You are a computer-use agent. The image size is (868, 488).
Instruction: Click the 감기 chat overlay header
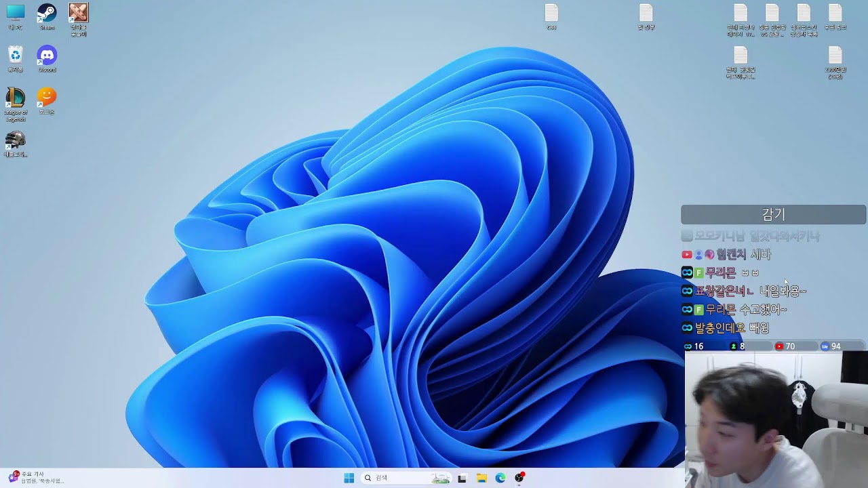tap(773, 215)
